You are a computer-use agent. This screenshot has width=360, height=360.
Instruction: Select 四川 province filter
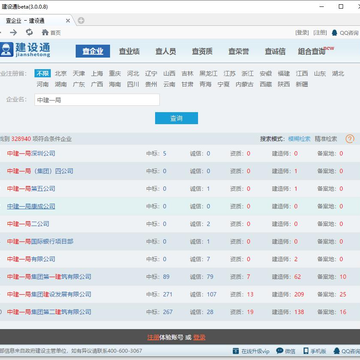point(133,84)
